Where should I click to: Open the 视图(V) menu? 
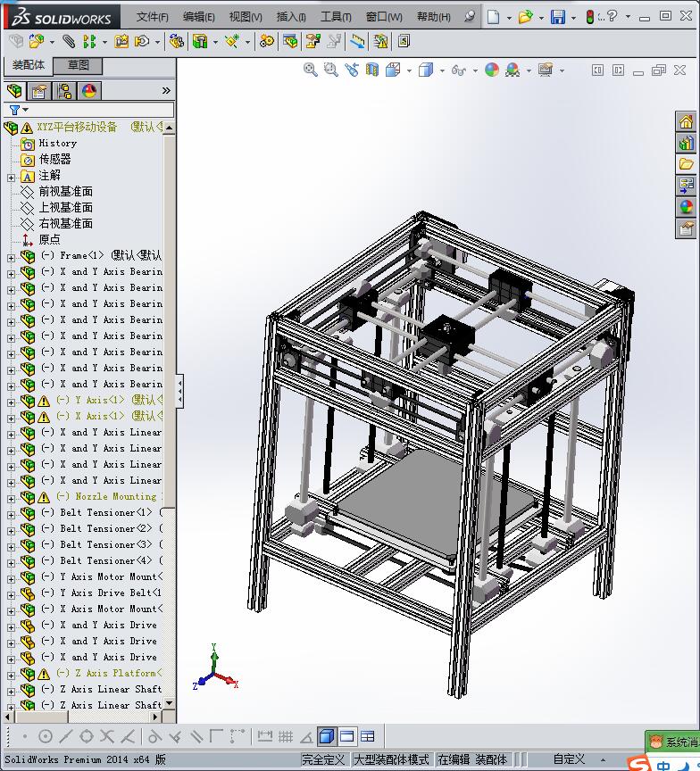coord(246,17)
